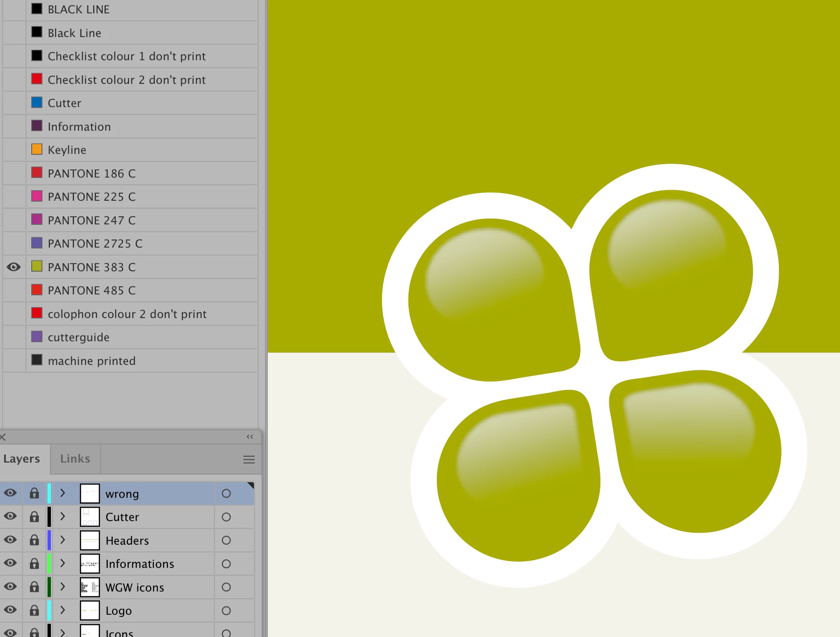
Task: Hide the wrong layer
Action: [10, 493]
